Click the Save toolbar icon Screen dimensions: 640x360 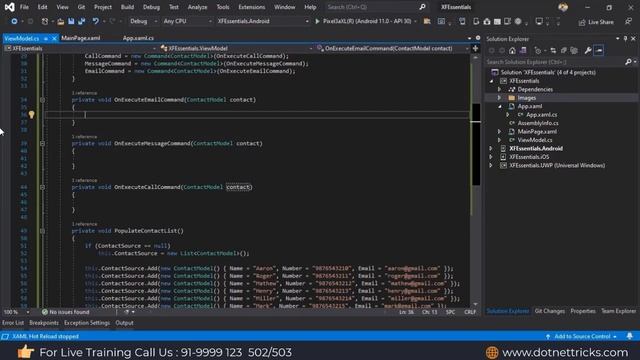click(x=71, y=21)
